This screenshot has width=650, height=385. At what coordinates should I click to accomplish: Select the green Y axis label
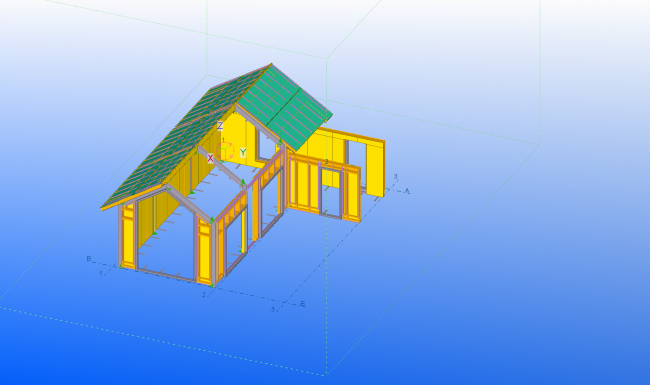point(243,152)
